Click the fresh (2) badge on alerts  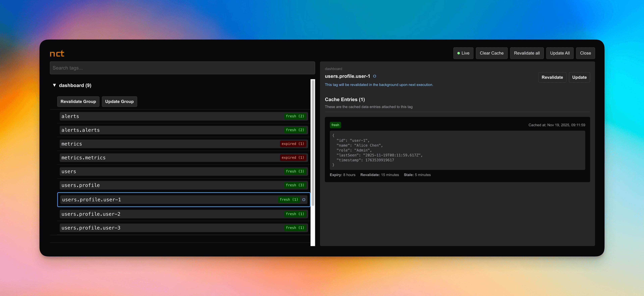tap(295, 116)
